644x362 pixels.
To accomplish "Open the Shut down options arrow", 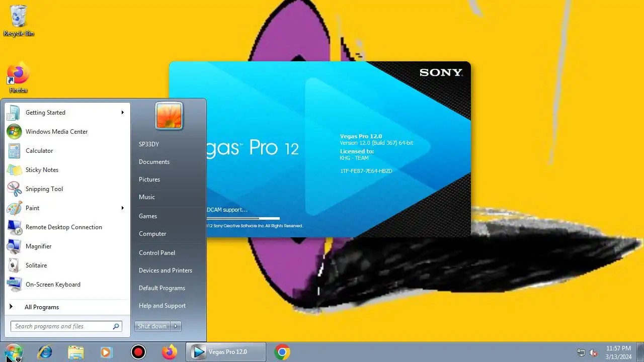I will coord(176,326).
